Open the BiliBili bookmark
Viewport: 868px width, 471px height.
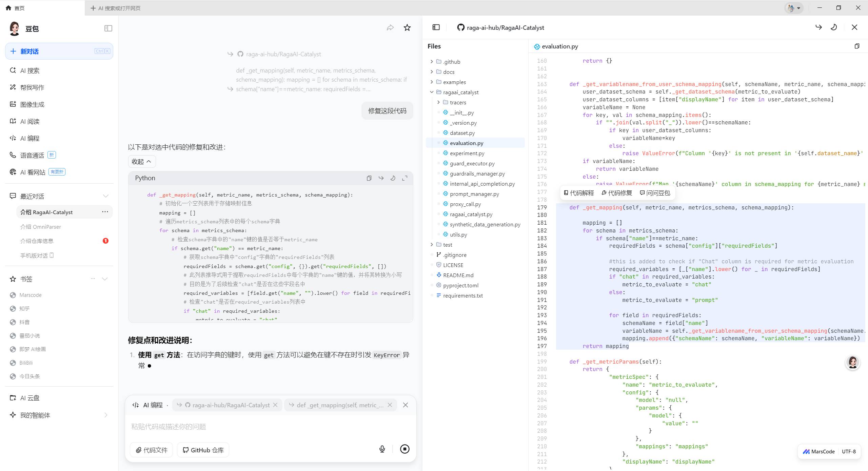pyautogui.click(x=26, y=363)
